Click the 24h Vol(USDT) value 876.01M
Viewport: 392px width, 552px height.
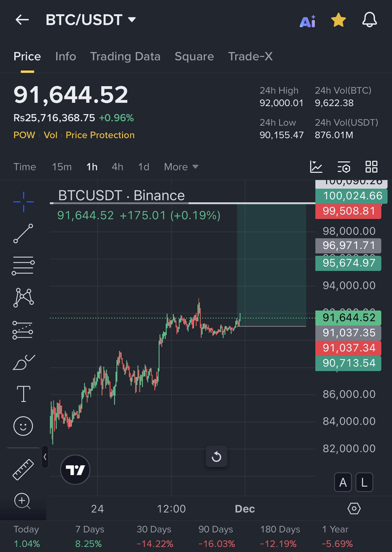(x=334, y=135)
